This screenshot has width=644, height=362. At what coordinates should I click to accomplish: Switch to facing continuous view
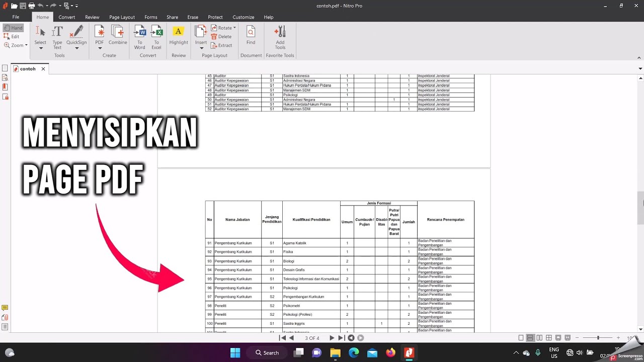click(549, 338)
